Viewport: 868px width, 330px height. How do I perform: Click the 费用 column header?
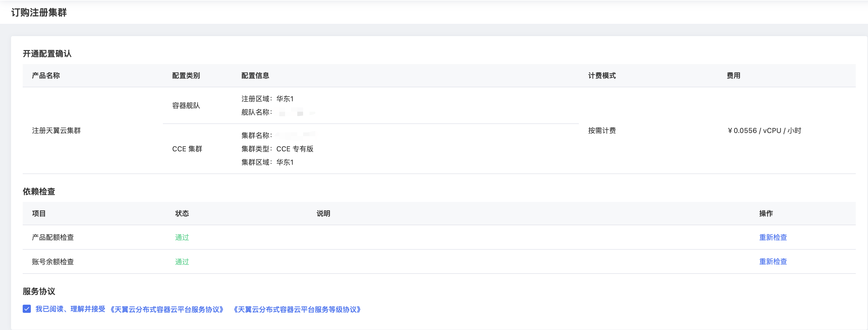coord(734,75)
